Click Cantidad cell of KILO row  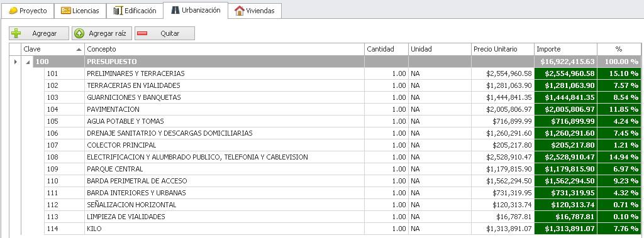[386, 228]
